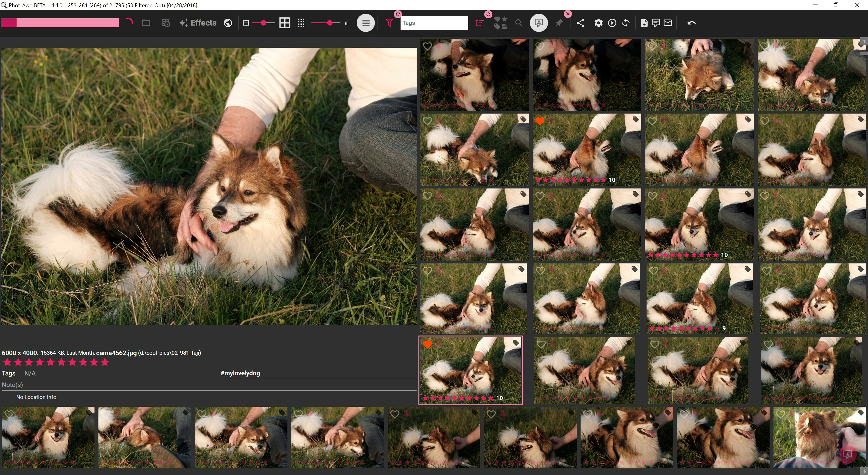This screenshot has width=868, height=475.
Task: Click the share icon in the toolbar
Action: [580, 23]
